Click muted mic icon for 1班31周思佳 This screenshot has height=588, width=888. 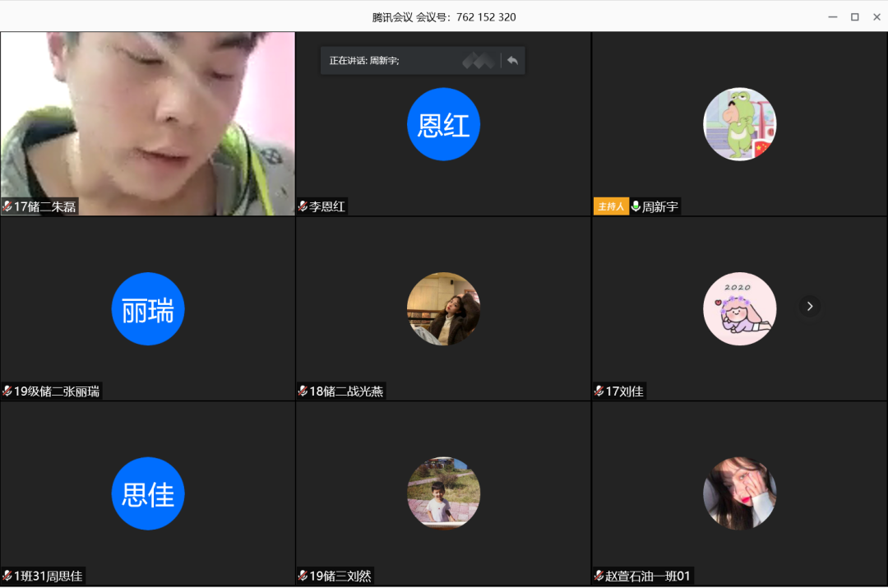point(7,576)
